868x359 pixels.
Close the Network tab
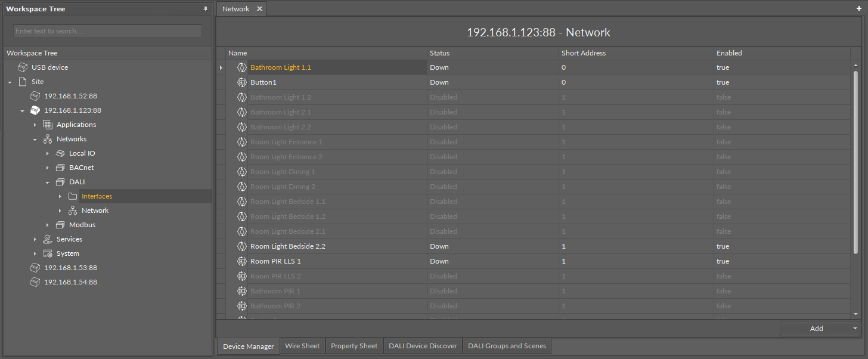[x=259, y=9]
